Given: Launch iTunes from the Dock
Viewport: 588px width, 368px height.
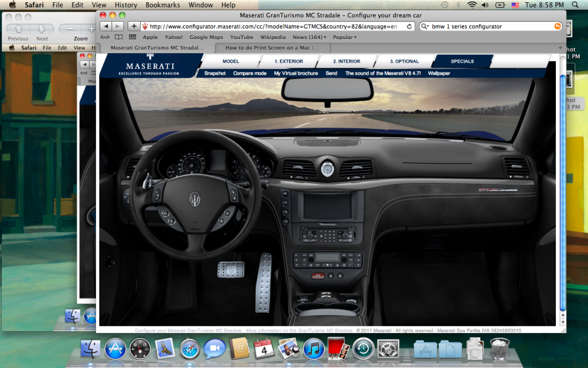Looking at the screenshot, I should click(x=314, y=349).
